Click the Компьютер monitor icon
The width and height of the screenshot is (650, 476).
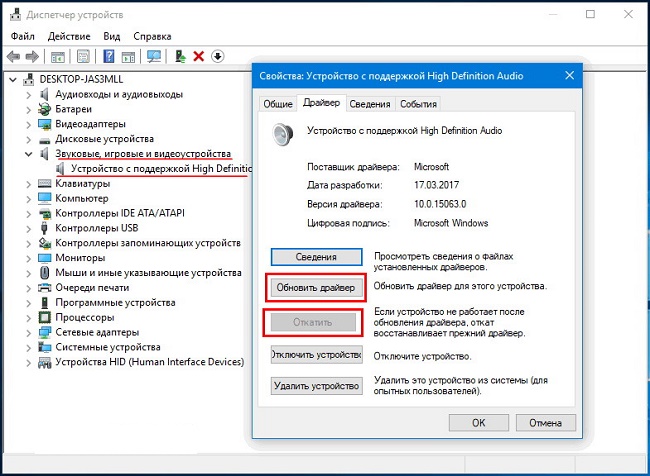(44, 198)
